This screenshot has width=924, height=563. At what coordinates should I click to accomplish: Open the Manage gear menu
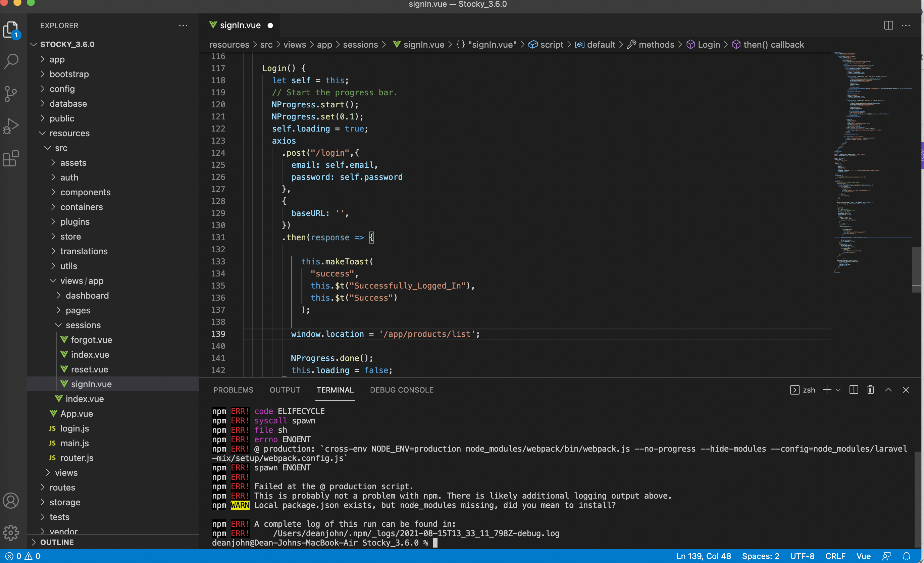pos(11,532)
